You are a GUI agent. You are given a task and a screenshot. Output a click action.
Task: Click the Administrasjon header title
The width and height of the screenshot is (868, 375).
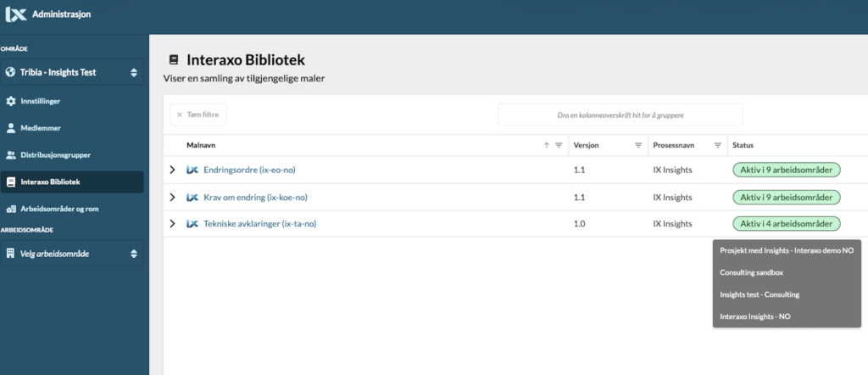pos(61,14)
